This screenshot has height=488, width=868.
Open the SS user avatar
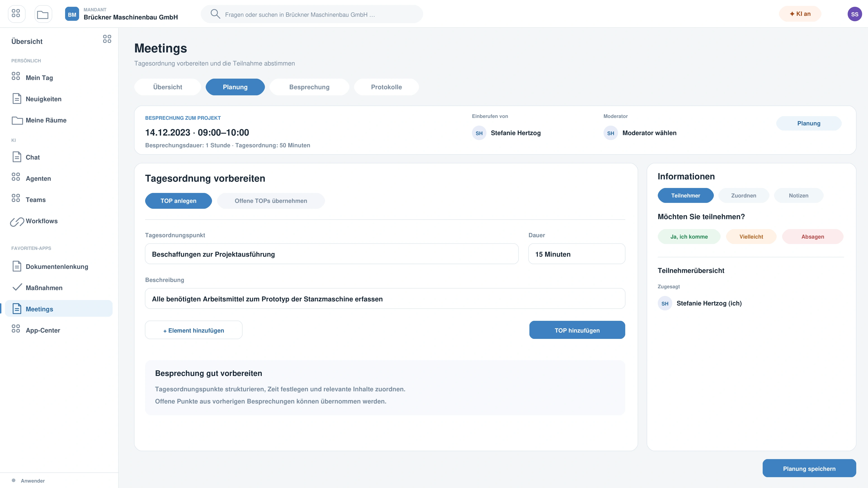(854, 14)
